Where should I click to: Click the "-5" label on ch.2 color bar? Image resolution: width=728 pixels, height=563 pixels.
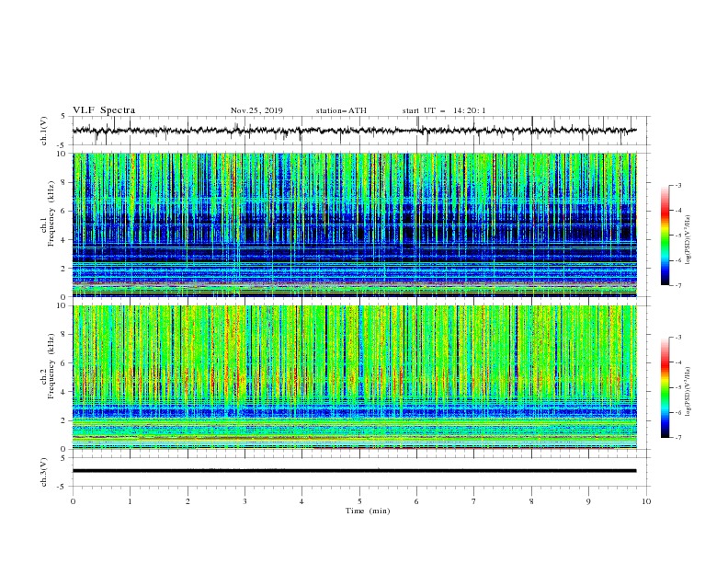click(678, 387)
